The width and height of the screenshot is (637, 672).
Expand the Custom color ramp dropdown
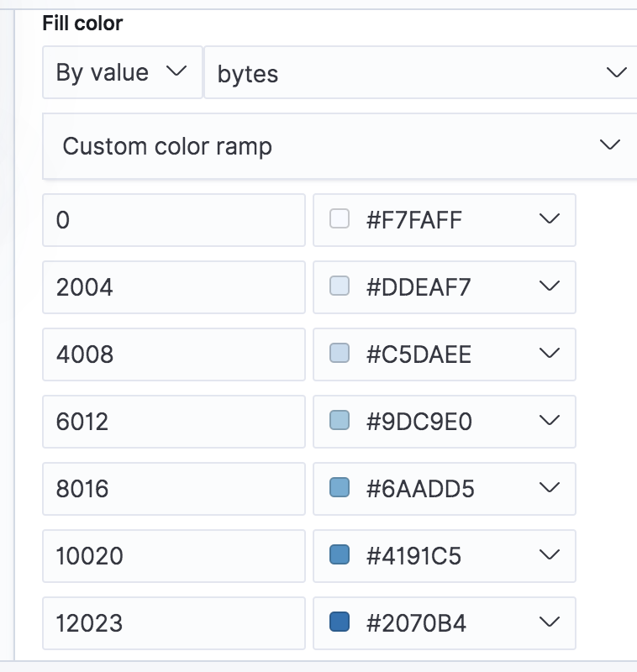point(340,146)
